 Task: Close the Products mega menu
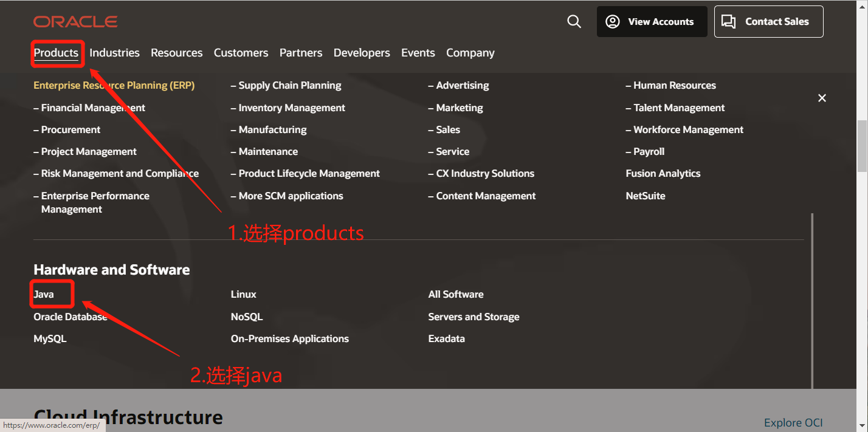[822, 98]
